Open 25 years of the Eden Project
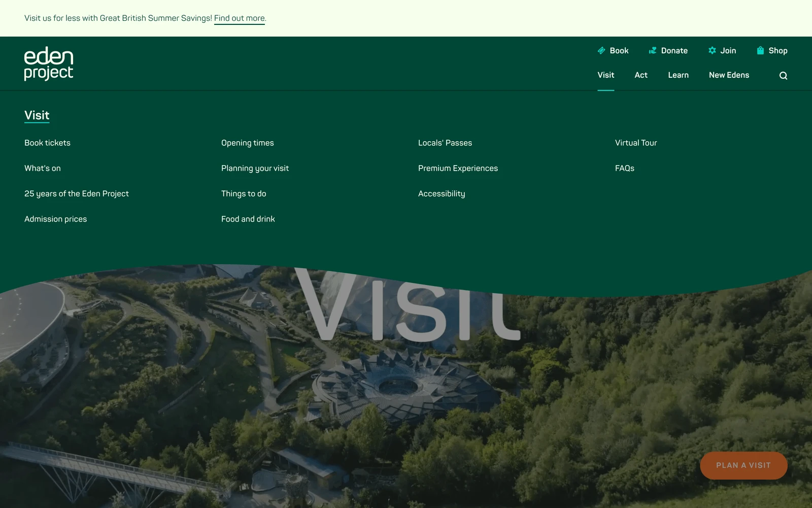The height and width of the screenshot is (508, 812). 77,194
